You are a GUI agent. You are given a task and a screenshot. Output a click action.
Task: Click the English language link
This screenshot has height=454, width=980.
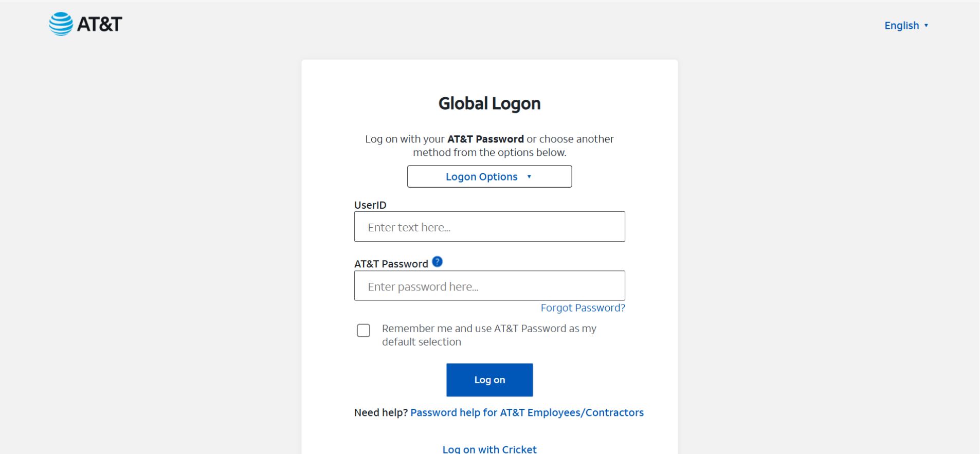902,25
